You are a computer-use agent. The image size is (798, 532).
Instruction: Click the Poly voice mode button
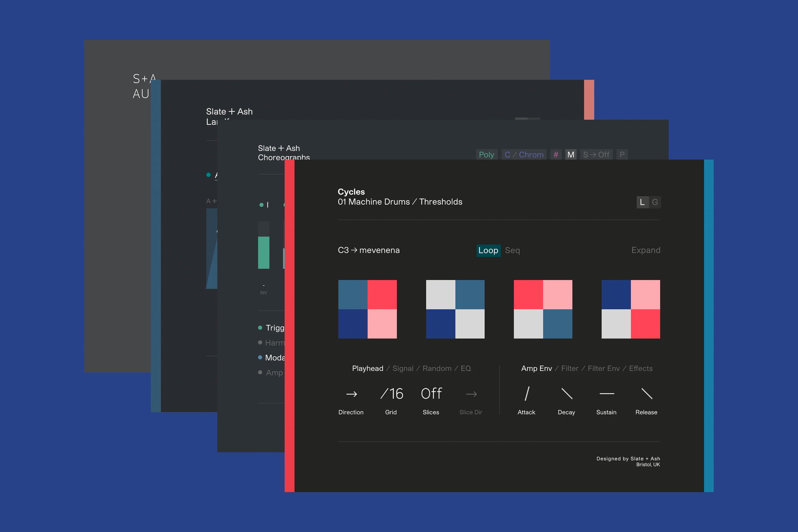pos(486,155)
